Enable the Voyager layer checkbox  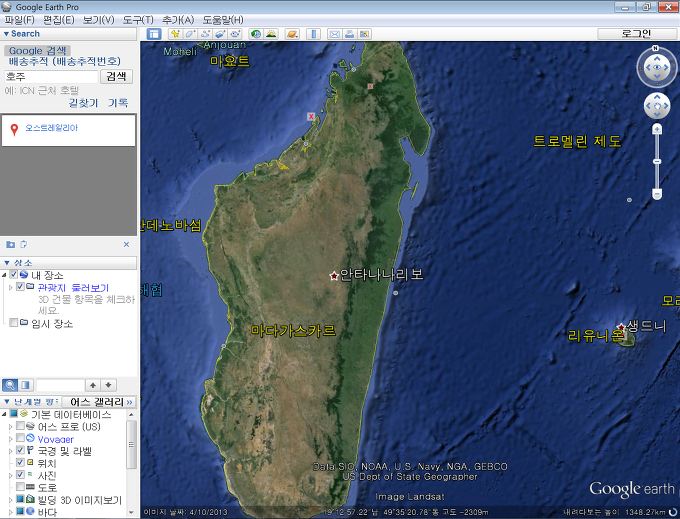point(20,438)
